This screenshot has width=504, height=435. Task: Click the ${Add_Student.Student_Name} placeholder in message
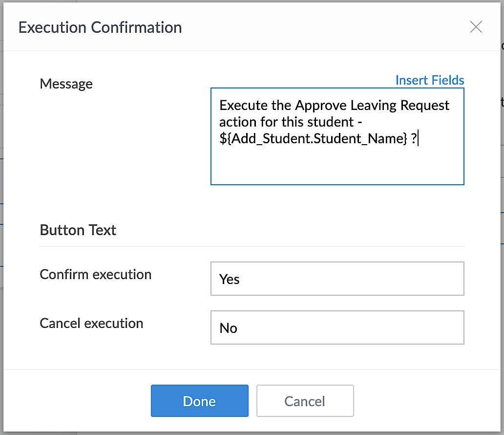(x=313, y=138)
